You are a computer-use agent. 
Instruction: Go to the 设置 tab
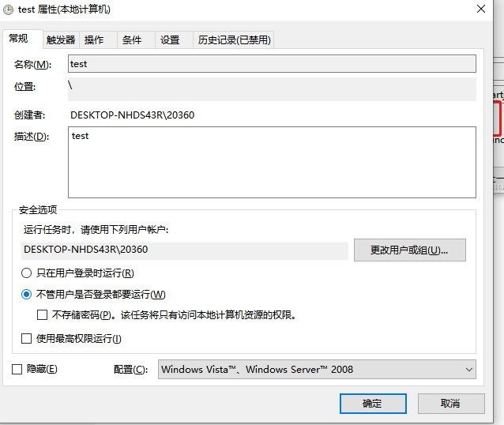174,39
